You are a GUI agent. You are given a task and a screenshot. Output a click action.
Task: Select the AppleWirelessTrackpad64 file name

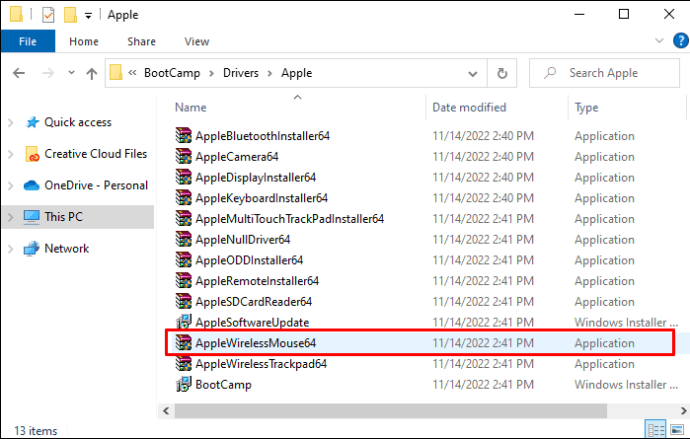261,364
